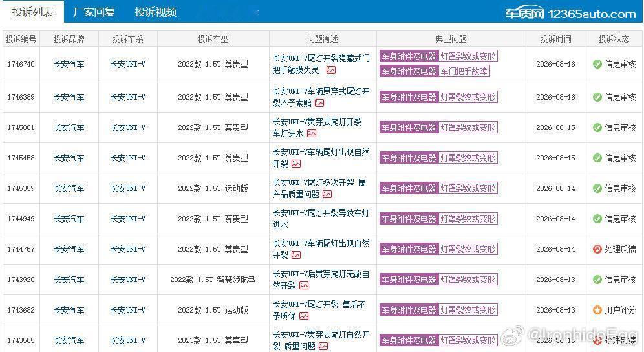Image resolution: width=644 pixels, height=352 pixels.
Task: Click 灯罩裂纹或变形 tag in row 1743920
Action: pyautogui.click(x=467, y=280)
